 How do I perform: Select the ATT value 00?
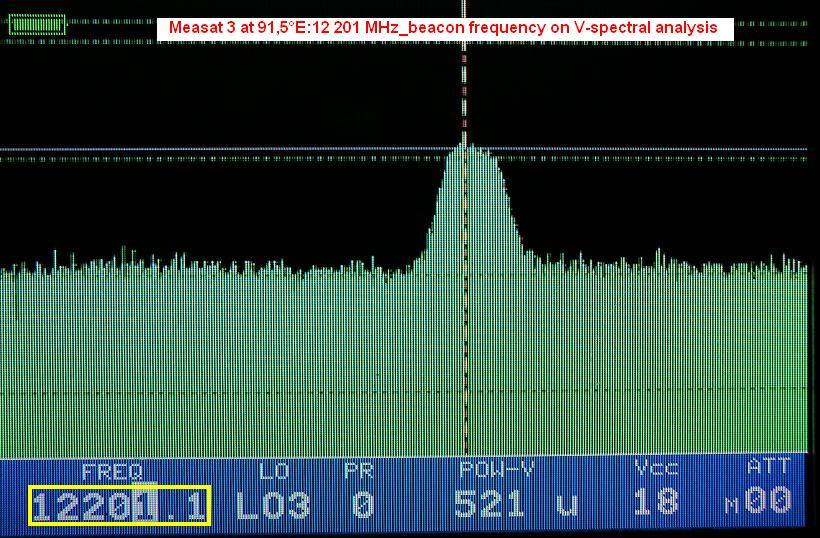coord(769,501)
